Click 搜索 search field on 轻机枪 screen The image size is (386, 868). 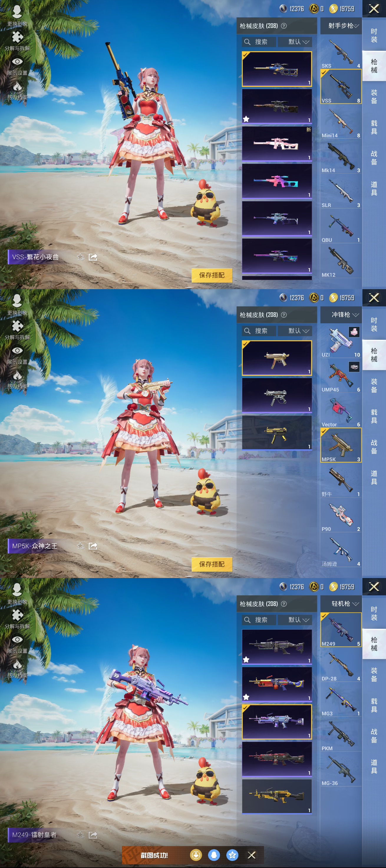(x=259, y=620)
